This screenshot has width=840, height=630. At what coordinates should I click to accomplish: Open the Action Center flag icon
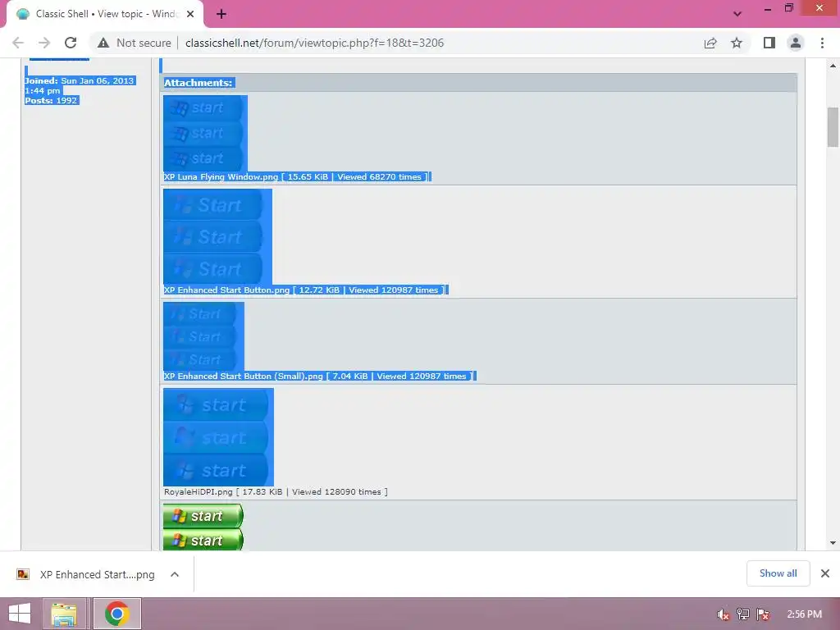[763, 614]
